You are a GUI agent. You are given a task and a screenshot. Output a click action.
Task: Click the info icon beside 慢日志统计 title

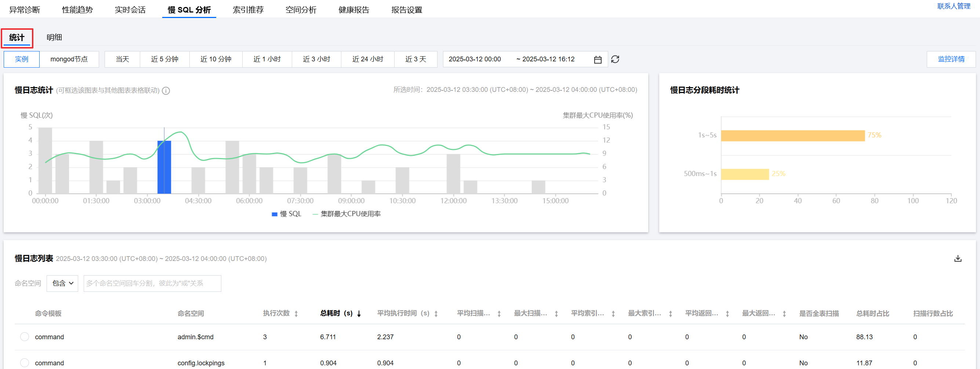(166, 91)
